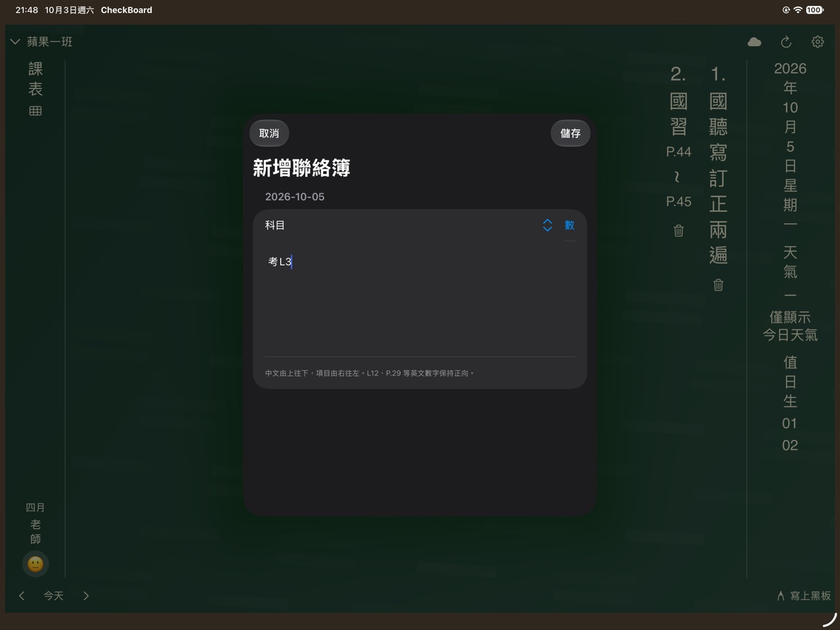Image resolution: width=840 pixels, height=630 pixels.
Task: Tap the 寫上黑板 write-on-board button
Action: coord(804,596)
